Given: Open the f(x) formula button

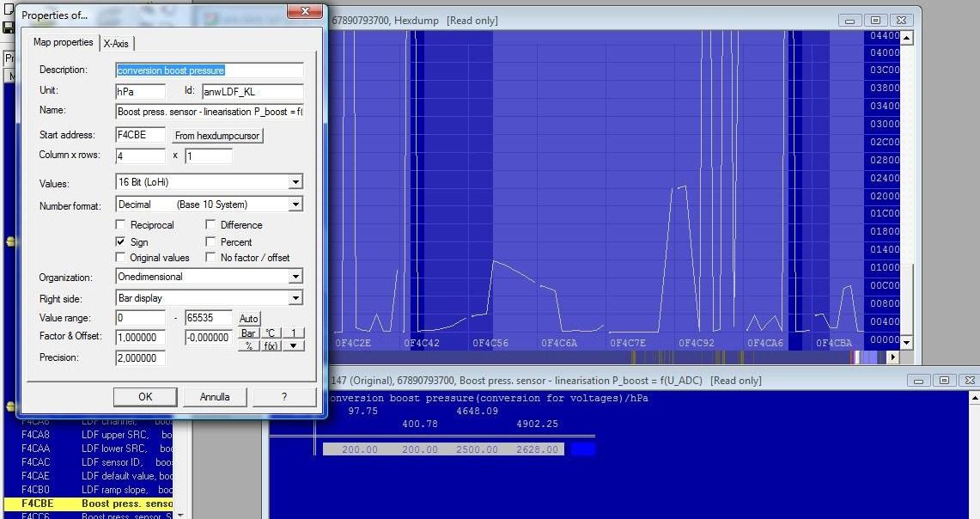Looking at the screenshot, I should tap(270, 345).
